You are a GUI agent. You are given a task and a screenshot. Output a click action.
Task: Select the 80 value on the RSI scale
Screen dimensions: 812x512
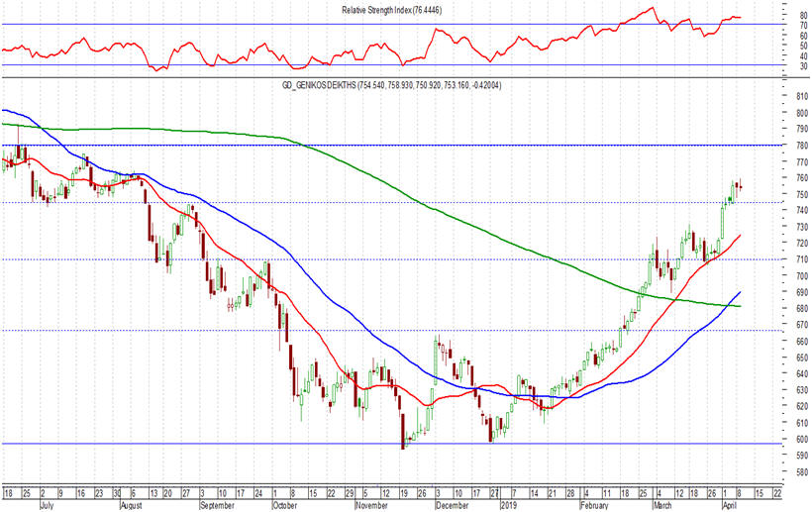[803, 16]
